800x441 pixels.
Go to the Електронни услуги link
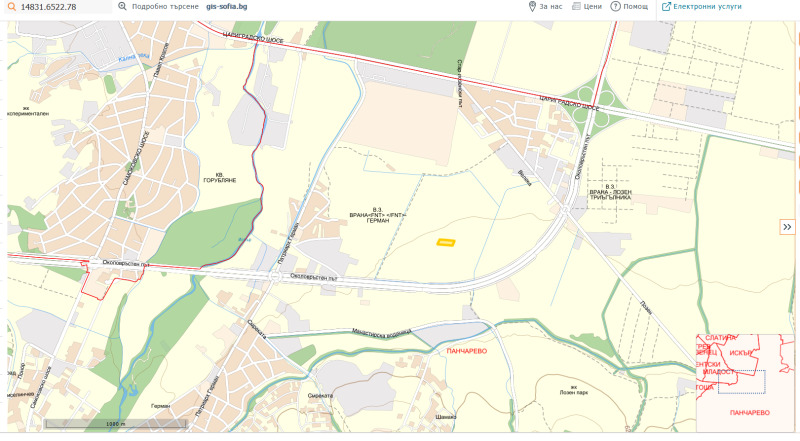707,7
